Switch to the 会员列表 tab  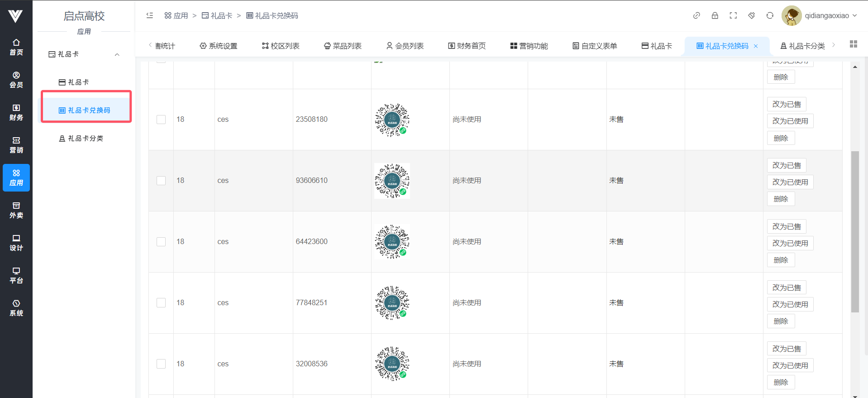[x=405, y=46]
